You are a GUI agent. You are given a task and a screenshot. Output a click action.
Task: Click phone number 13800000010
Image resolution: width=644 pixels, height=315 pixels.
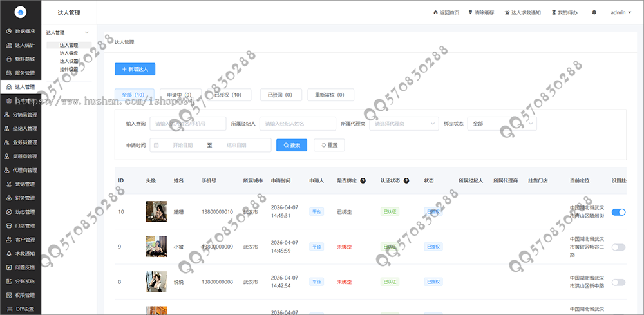point(217,212)
